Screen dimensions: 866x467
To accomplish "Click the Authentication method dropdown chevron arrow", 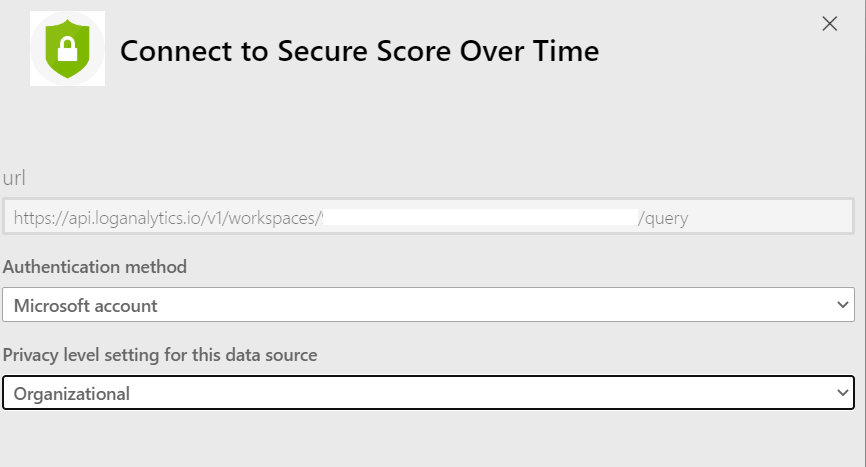I will pos(842,305).
